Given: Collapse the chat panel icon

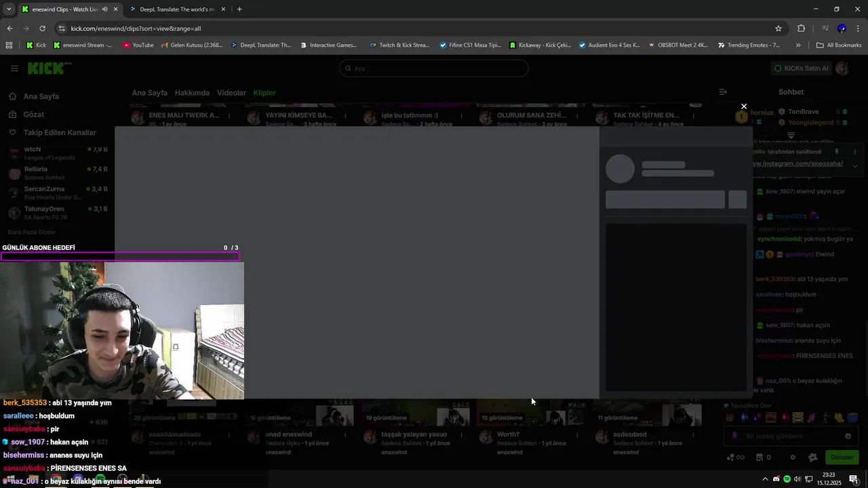Looking at the screenshot, I should pos(723,92).
